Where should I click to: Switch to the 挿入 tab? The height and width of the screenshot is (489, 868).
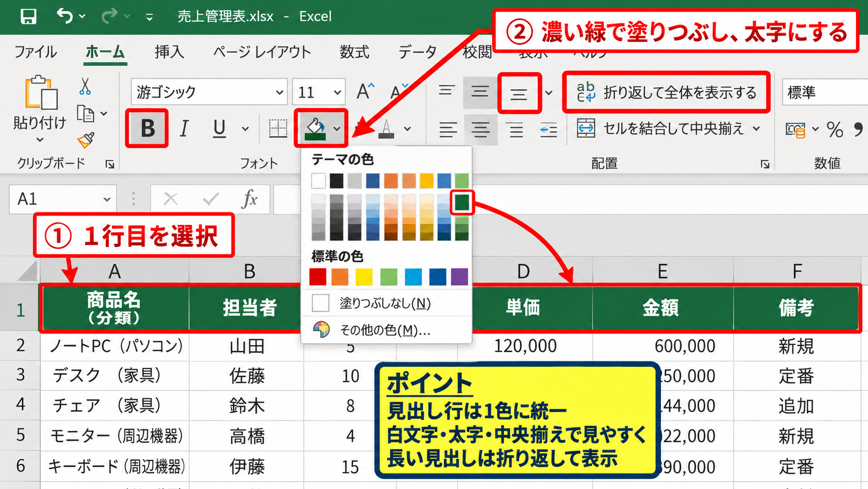(x=169, y=52)
